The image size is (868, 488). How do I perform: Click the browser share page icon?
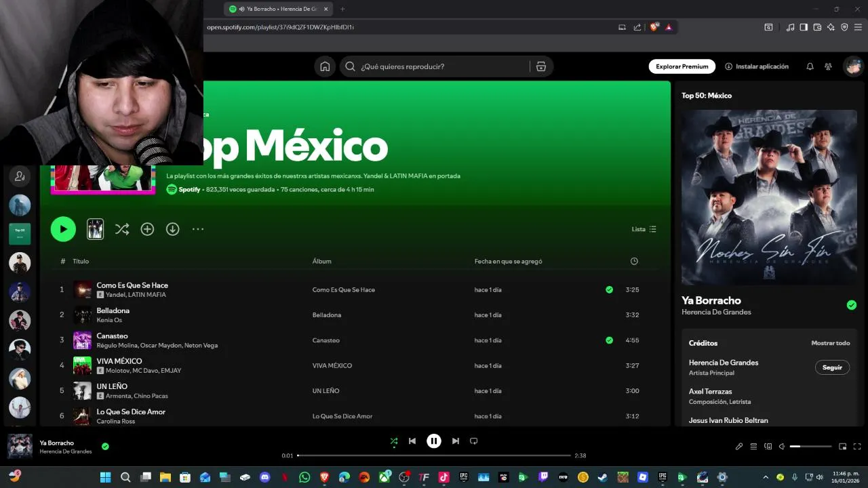637,27
